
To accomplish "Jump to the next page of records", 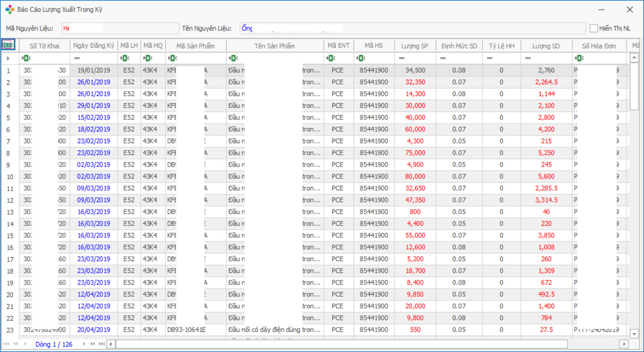I will click(93, 344).
